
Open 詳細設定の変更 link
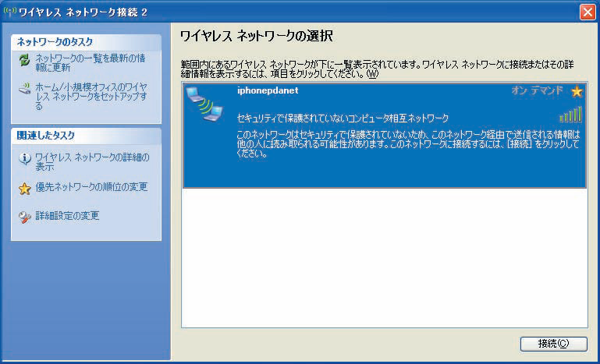tap(67, 216)
